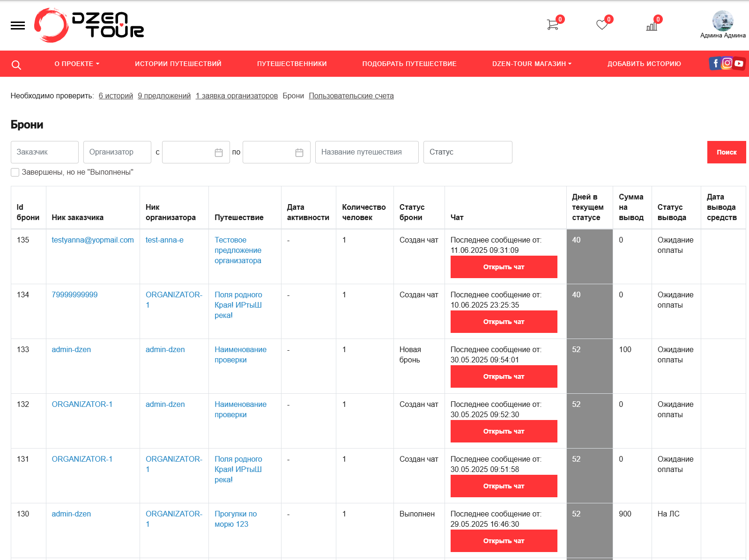Open chat for booking 134
Viewport: 749px width, 560px height.
504,322
